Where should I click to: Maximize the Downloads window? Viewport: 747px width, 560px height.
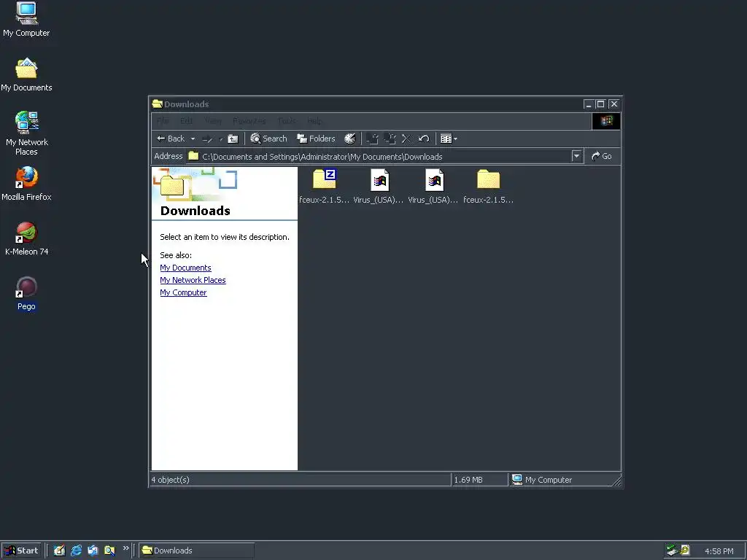point(601,104)
